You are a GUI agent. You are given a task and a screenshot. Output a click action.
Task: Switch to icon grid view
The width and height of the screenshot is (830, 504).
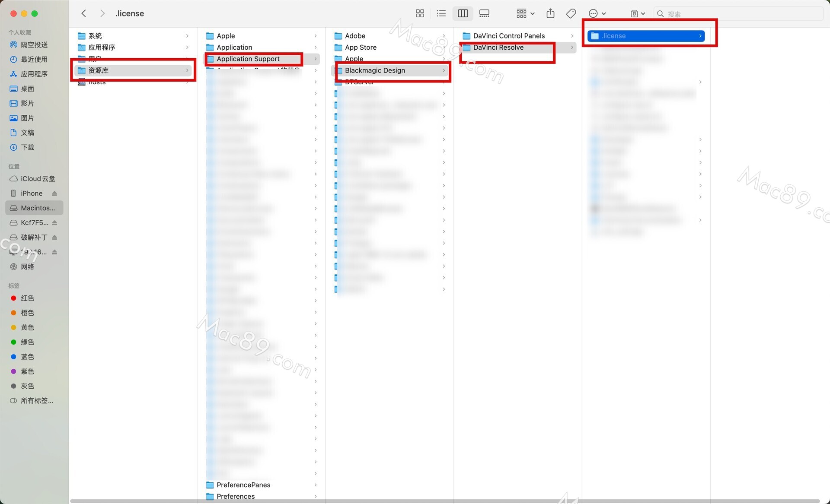[420, 13]
